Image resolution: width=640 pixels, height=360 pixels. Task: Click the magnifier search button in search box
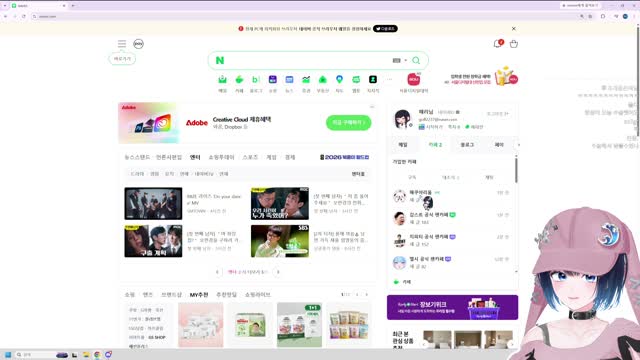(x=416, y=60)
